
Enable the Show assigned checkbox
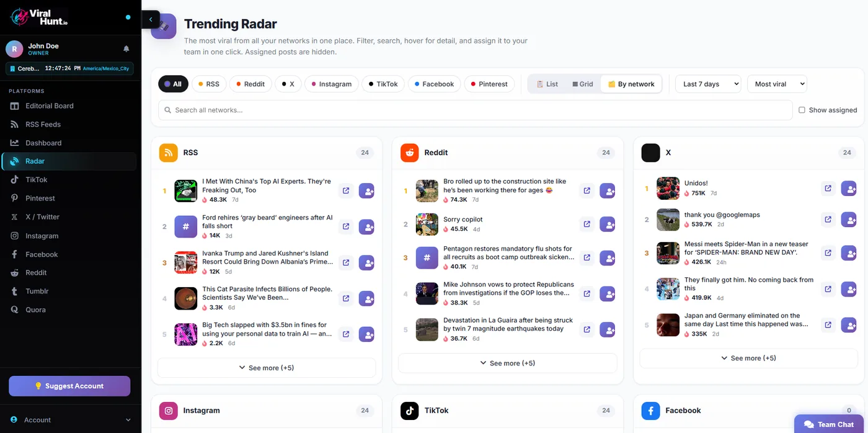click(802, 110)
